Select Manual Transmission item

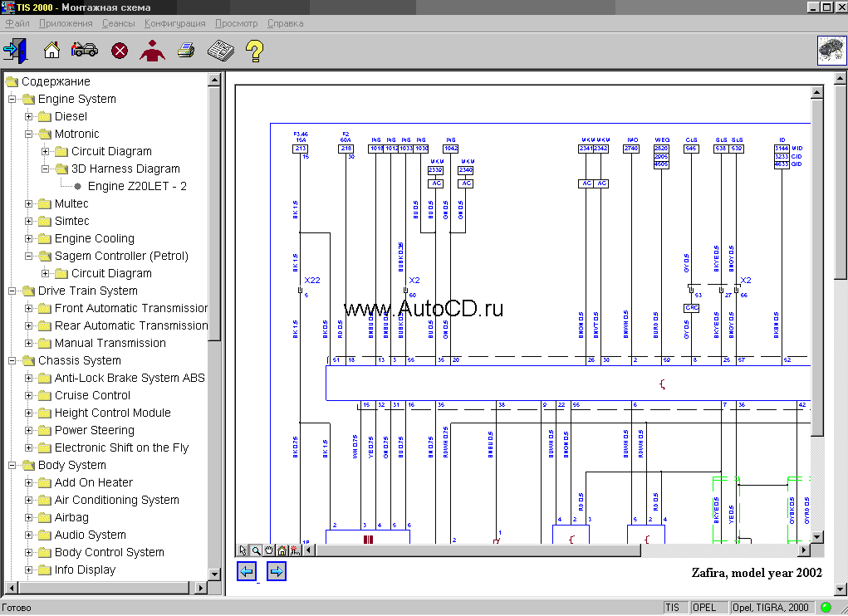click(110, 343)
